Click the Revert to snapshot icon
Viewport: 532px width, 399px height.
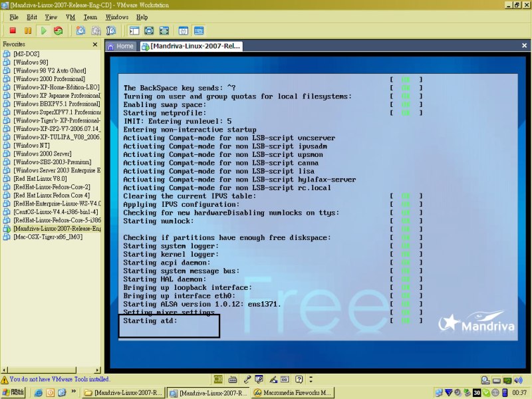(96, 31)
